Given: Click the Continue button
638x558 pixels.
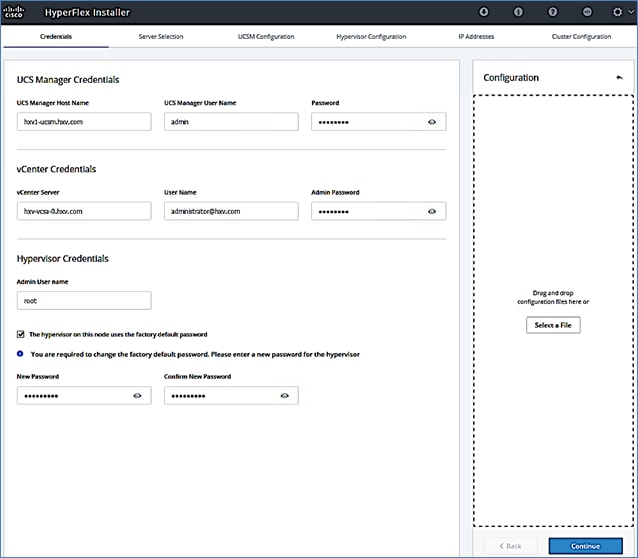Looking at the screenshot, I should [585, 546].
